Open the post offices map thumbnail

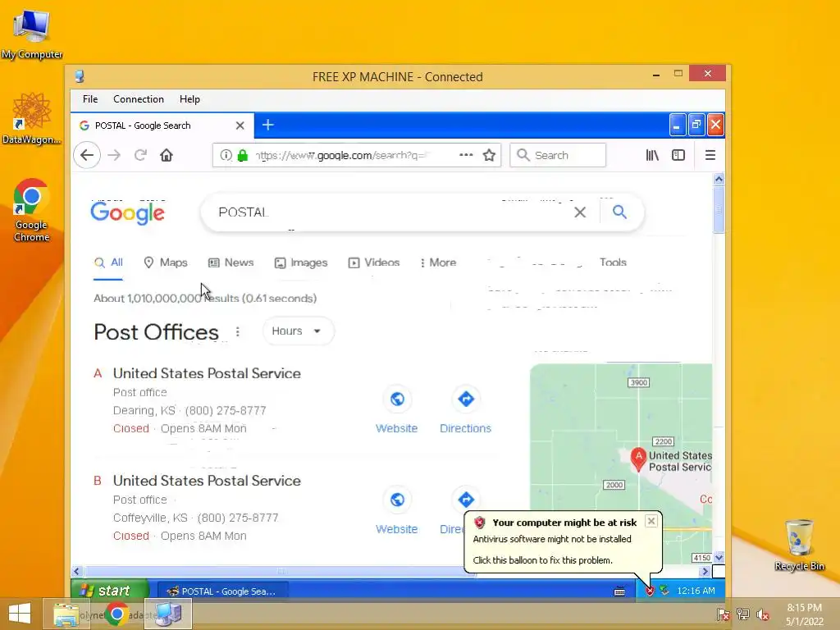click(621, 463)
